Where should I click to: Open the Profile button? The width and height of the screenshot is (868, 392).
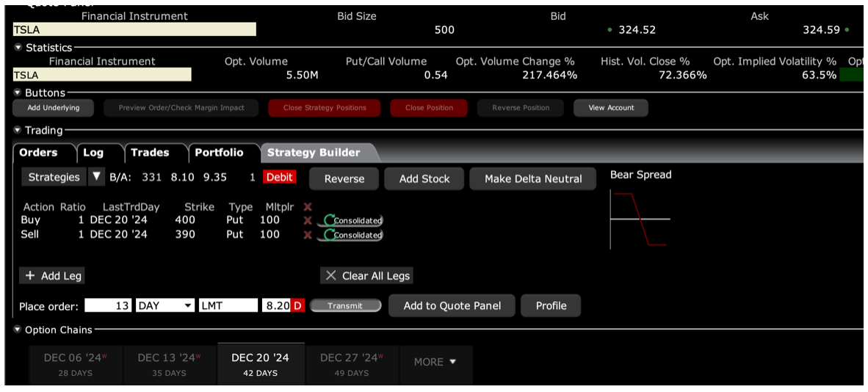(x=551, y=305)
